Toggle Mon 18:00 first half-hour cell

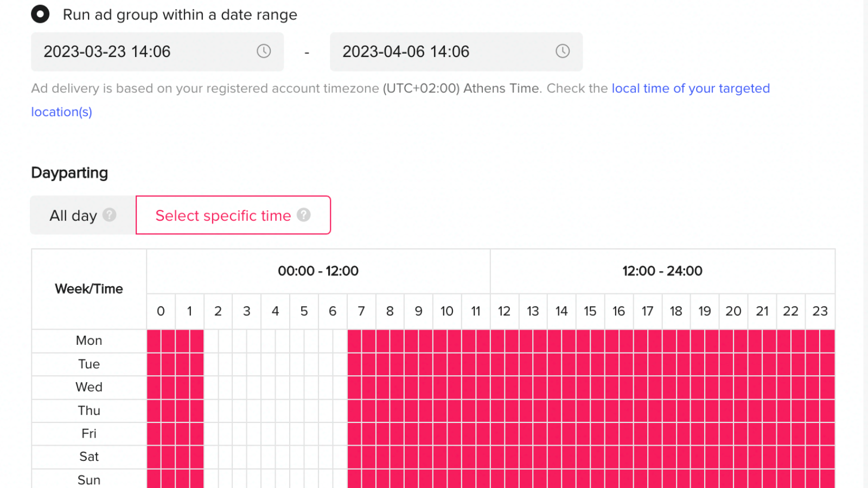[x=669, y=341]
